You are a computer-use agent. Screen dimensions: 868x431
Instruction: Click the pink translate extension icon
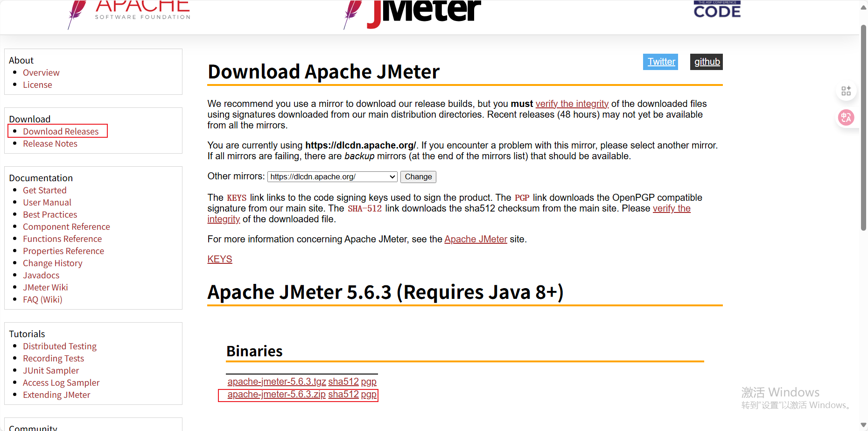coord(846,117)
